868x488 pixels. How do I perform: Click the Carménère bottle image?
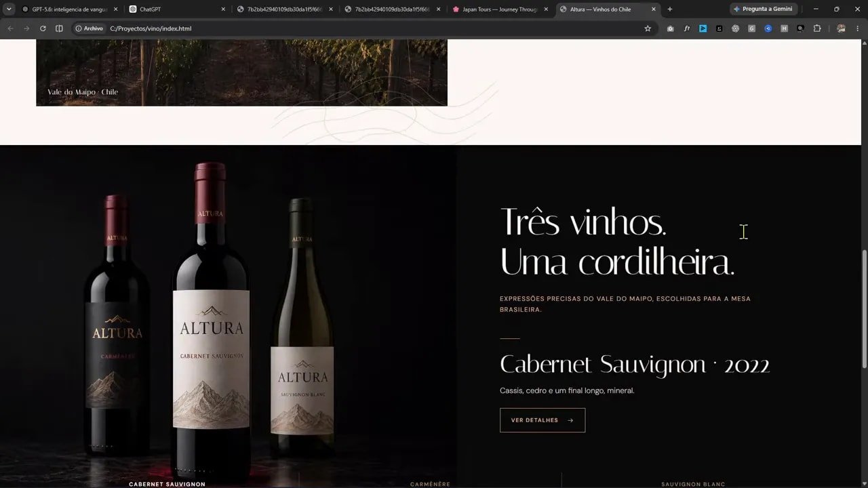(x=117, y=325)
